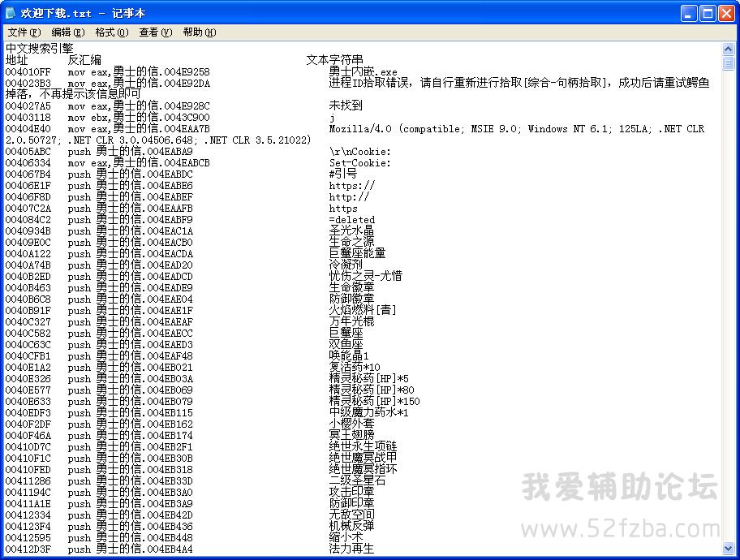Viewport: 740px width, 560px height.
Task: Click the string 防御徽章
Action: [351, 299]
